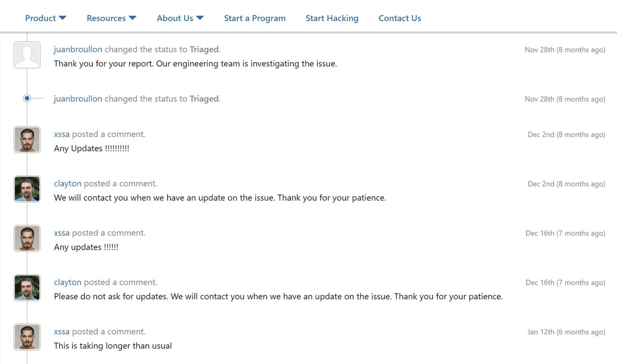
Task: Open Contact Us in navigation
Action: tap(399, 18)
